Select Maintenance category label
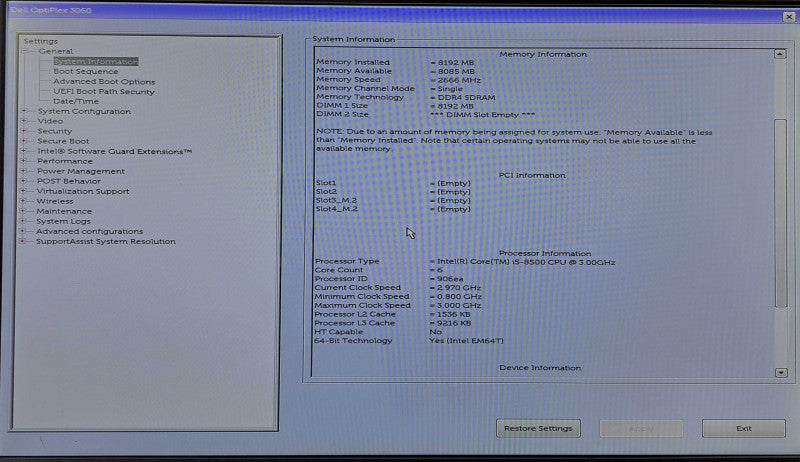The width and height of the screenshot is (800, 462). [64, 211]
